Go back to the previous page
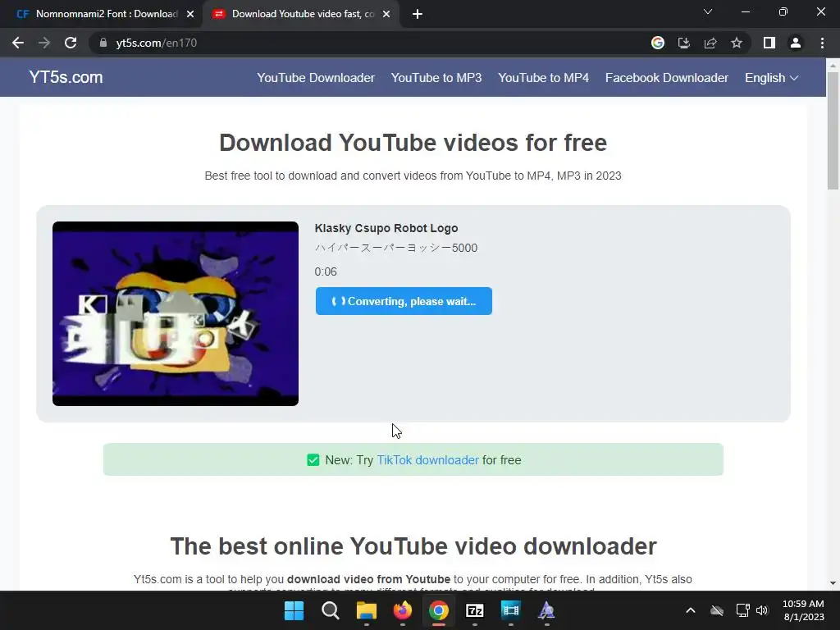 point(18,43)
